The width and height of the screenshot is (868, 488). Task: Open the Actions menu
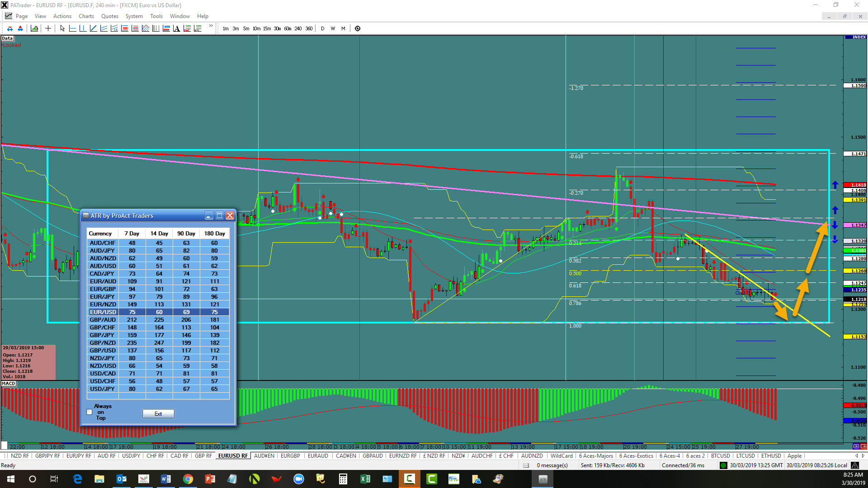[62, 16]
